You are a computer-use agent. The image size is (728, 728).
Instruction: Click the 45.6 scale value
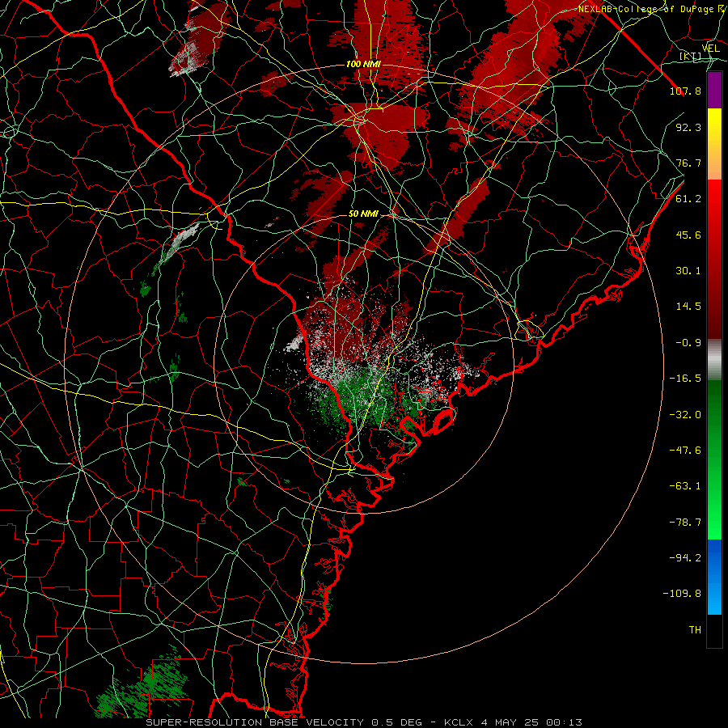688,235
